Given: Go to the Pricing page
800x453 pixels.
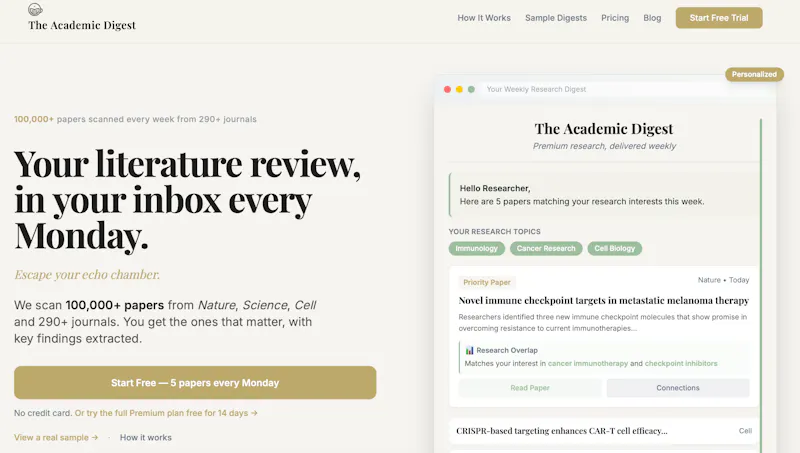Looking at the screenshot, I should click(615, 18).
